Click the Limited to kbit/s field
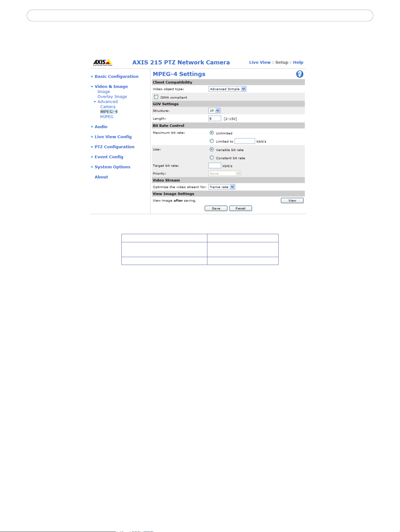This screenshot has width=400, height=532. 245,141
